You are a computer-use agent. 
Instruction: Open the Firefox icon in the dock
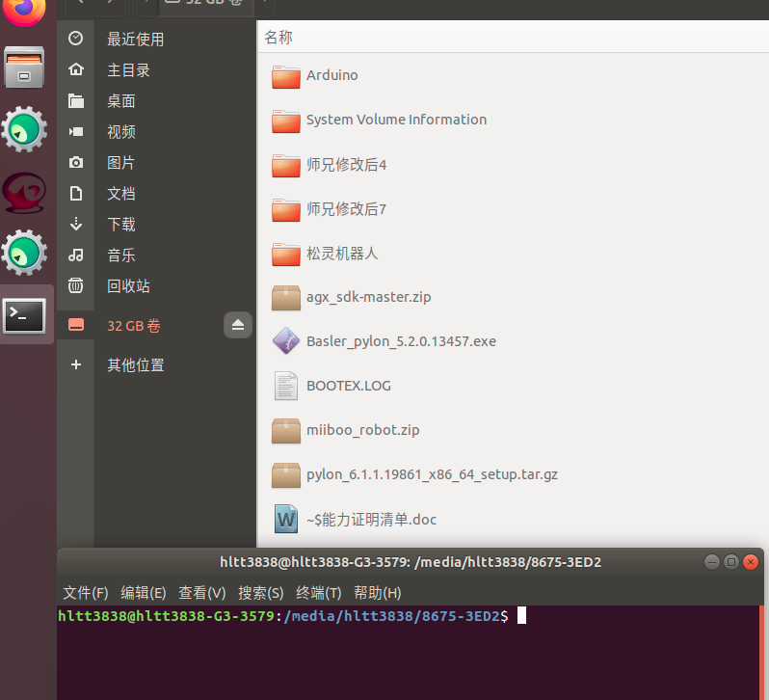tap(23, 11)
